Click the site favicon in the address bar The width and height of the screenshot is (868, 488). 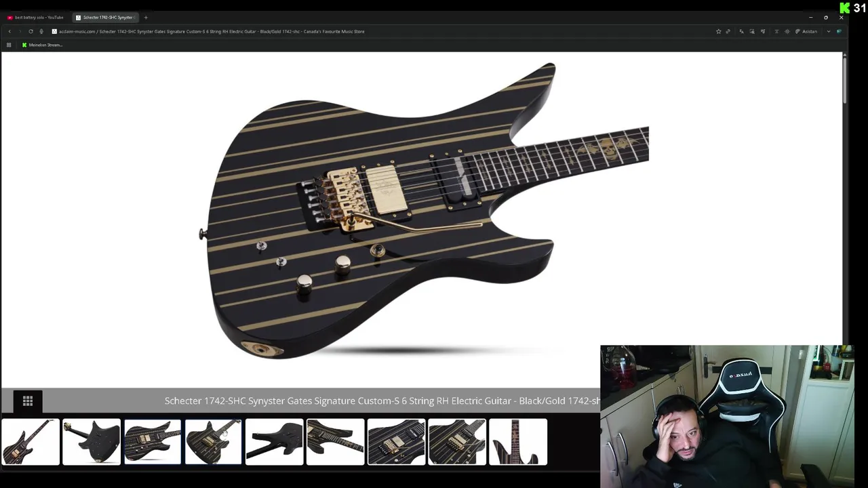pyautogui.click(x=54, y=31)
